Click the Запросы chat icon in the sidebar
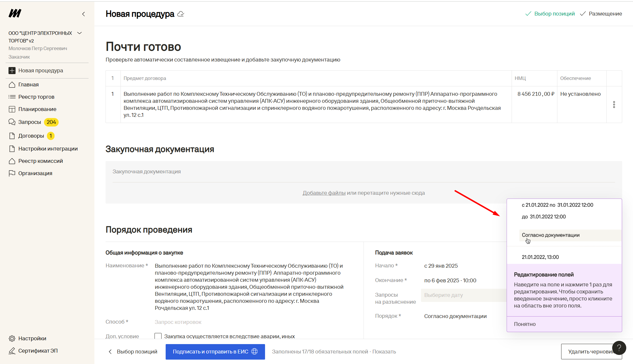The width and height of the screenshot is (633, 364). (x=12, y=122)
